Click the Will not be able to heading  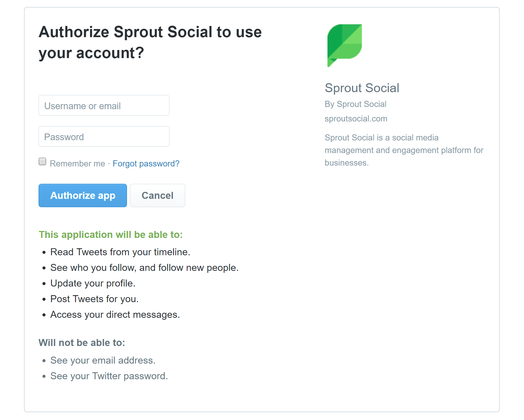[82, 343]
